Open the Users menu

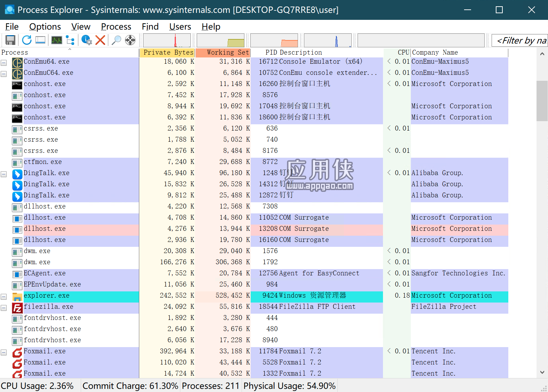pos(180,26)
